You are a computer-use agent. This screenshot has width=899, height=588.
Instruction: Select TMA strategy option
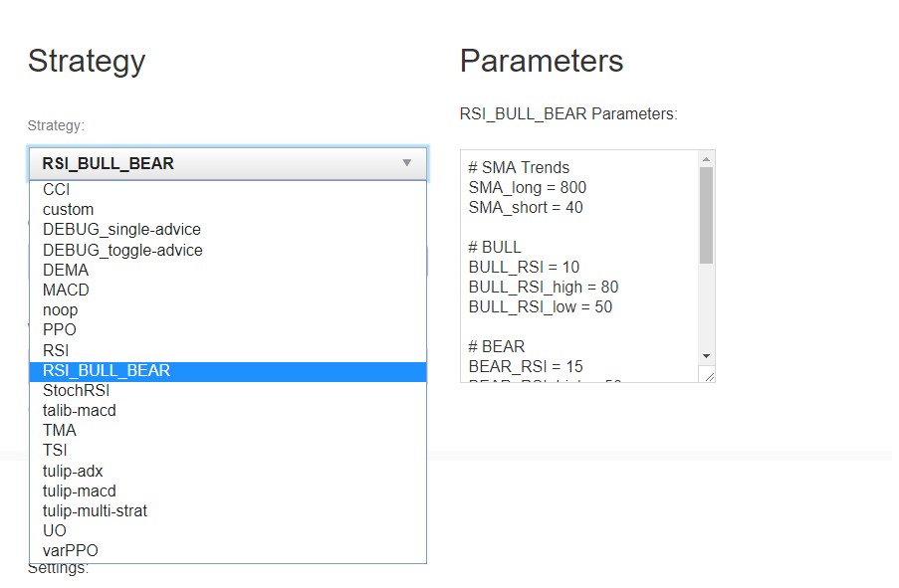click(60, 430)
